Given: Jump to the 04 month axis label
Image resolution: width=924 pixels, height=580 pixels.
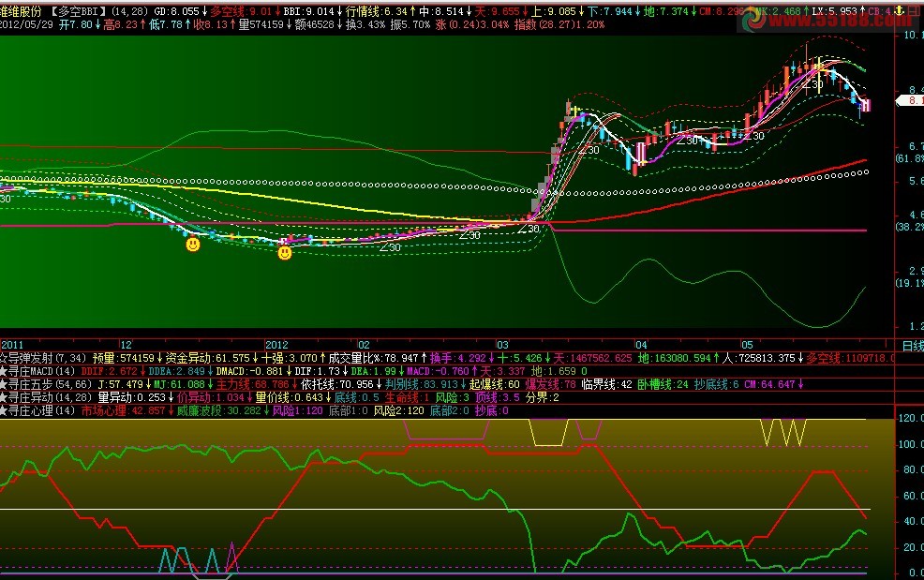Looking at the screenshot, I should point(641,345).
